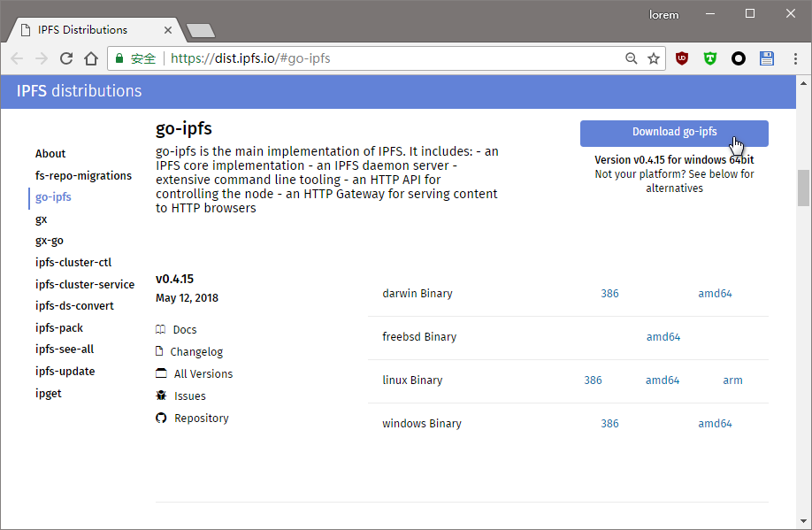Click the bug icon beside Issues

click(x=161, y=396)
